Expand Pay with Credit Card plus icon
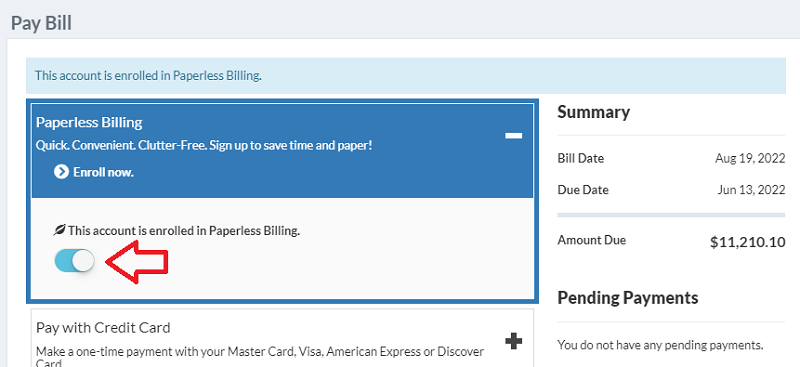This screenshot has height=367, width=800. (513, 340)
